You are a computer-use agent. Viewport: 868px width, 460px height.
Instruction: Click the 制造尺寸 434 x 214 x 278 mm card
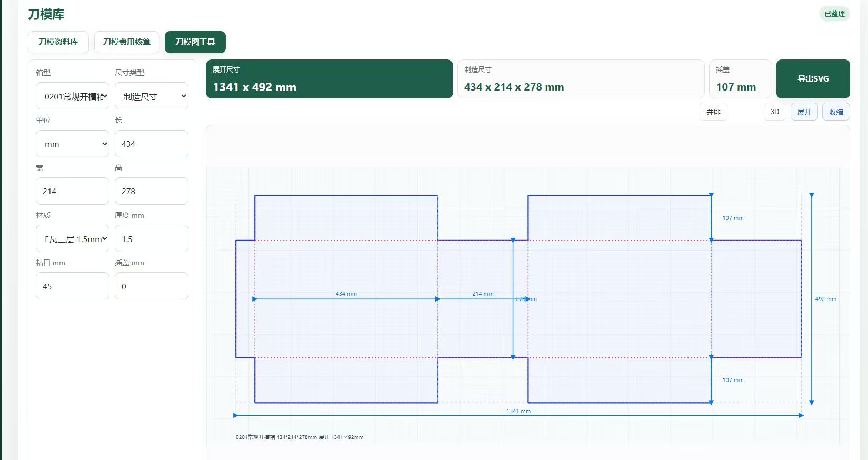coord(581,79)
